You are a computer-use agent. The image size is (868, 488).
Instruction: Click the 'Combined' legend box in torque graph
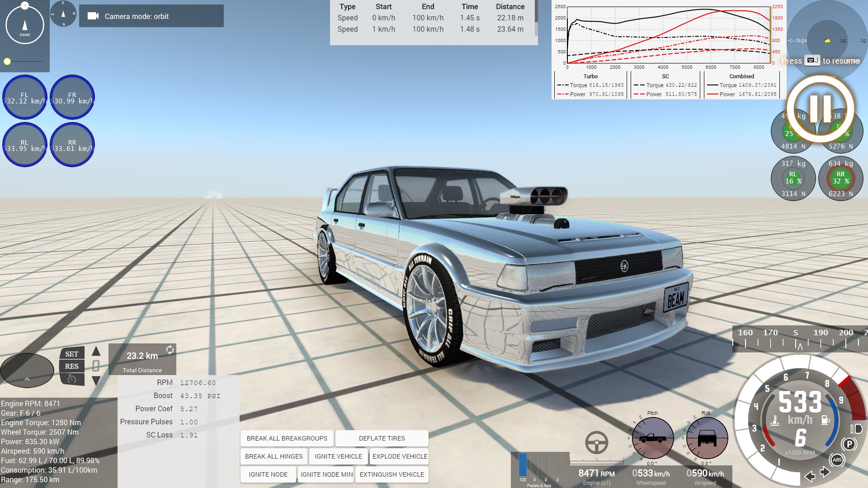(741, 85)
